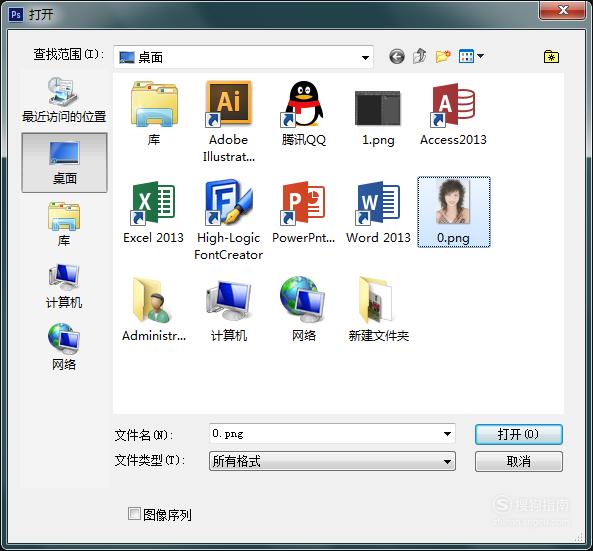
Task: Select the PowerPnt shortcut
Action: click(303, 212)
